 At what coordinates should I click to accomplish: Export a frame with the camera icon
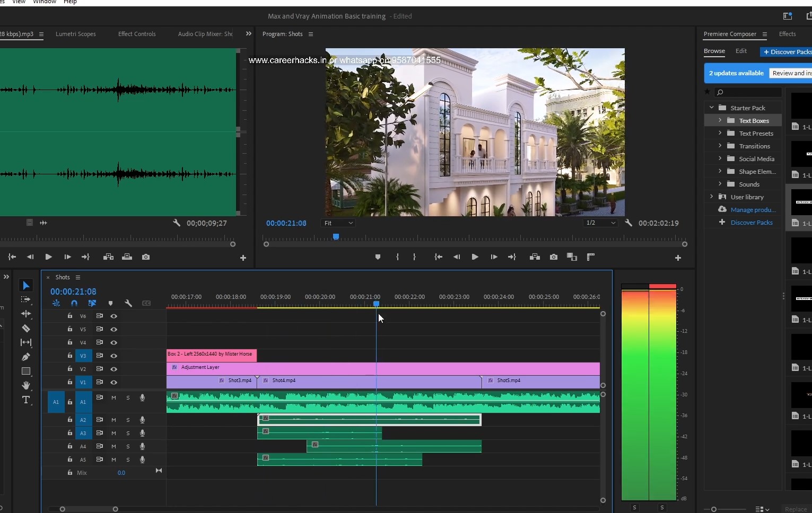pos(553,257)
